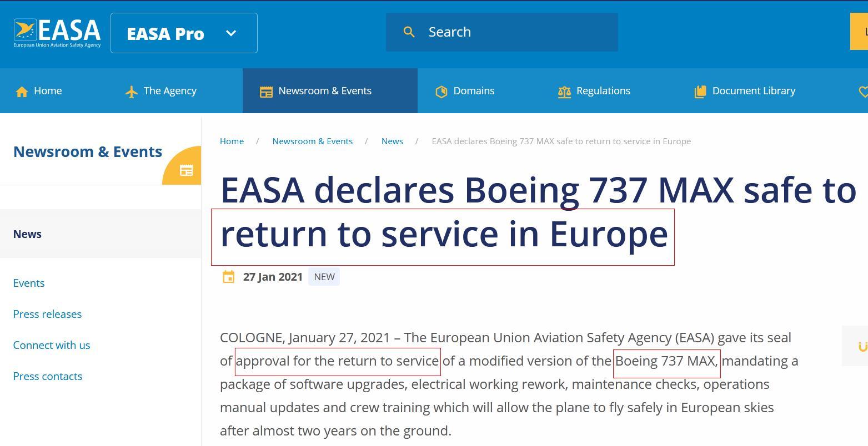Select News in the sidebar
The height and width of the screenshot is (446, 868).
[x=27, y=234]
